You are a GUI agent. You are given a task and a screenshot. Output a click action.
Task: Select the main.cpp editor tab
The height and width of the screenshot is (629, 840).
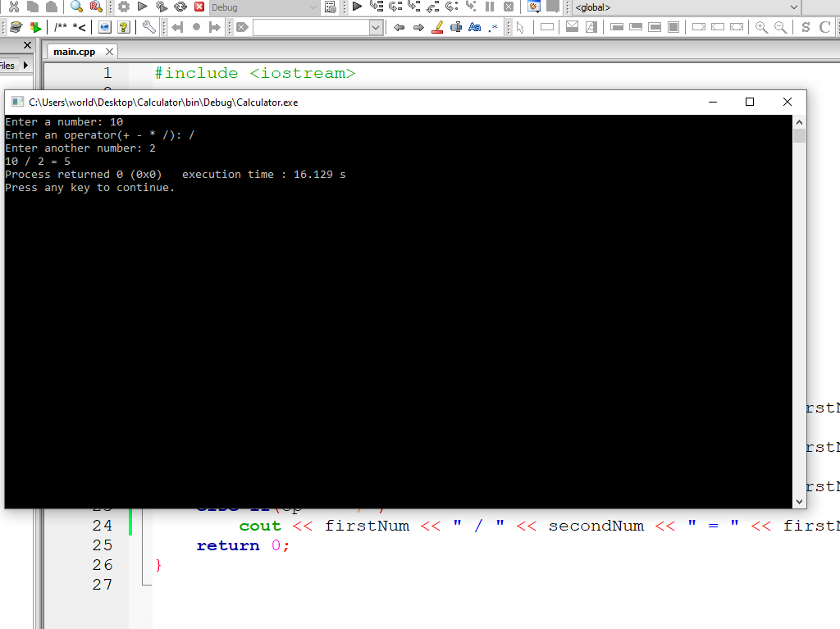pyautogui.click(x=75, y=52)
